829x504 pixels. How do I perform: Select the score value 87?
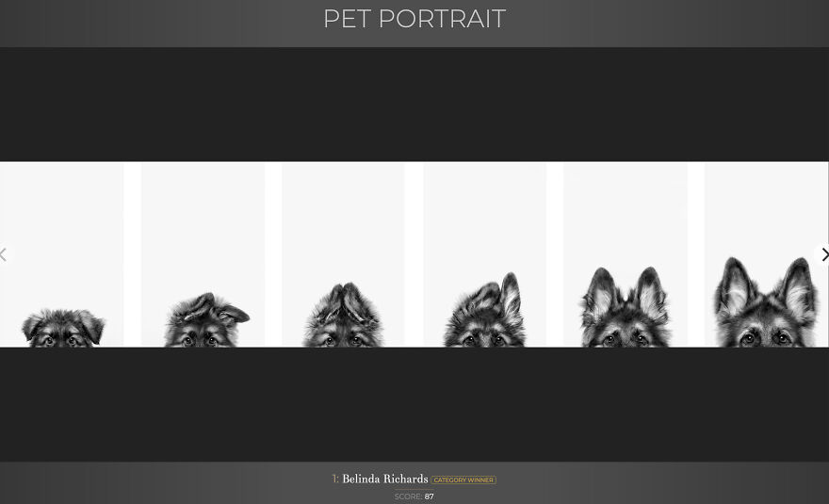click(429, 496)
